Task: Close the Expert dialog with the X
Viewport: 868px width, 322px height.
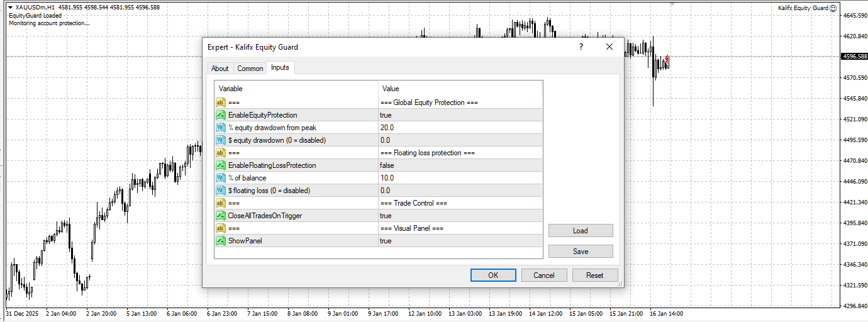Action: (609, 47)
